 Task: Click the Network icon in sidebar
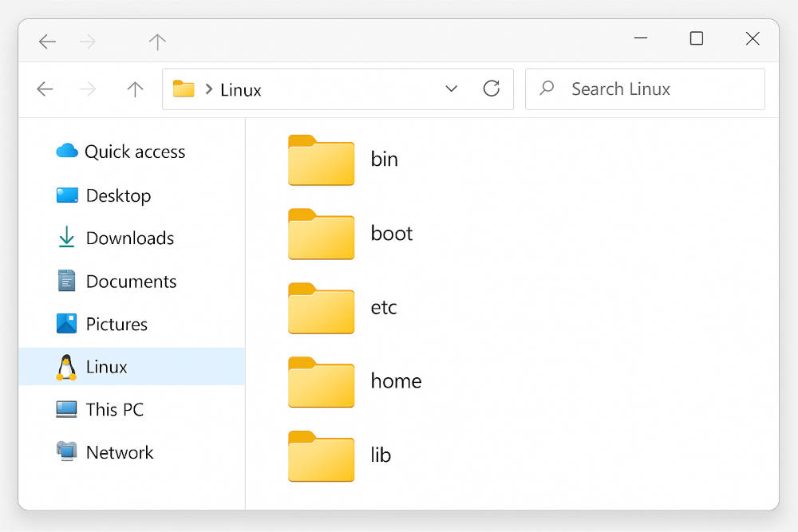tap(66, 451)
